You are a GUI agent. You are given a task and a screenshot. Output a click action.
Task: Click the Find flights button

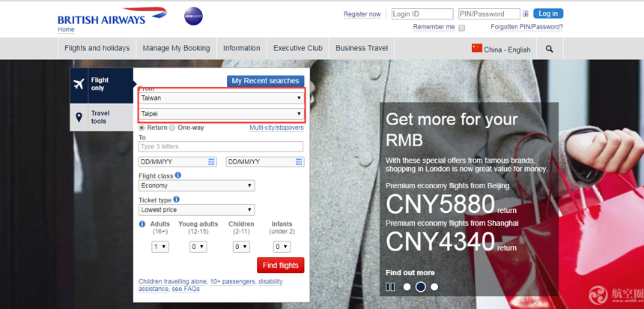pyautogui.click(x=281, y=265)
